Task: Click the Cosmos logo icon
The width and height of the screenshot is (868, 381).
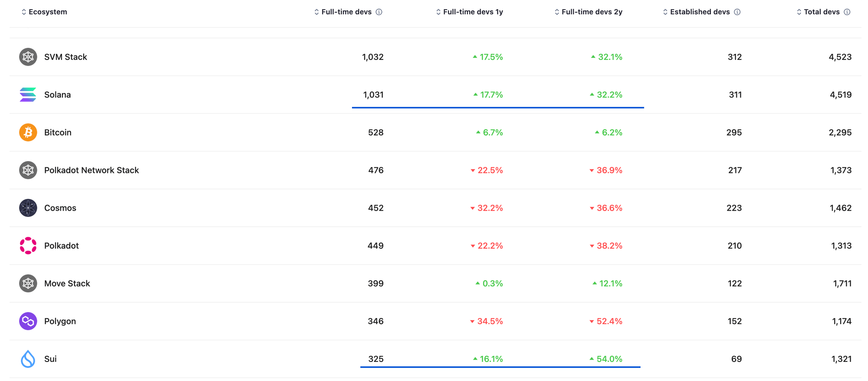Action: [x=28, y=208]
